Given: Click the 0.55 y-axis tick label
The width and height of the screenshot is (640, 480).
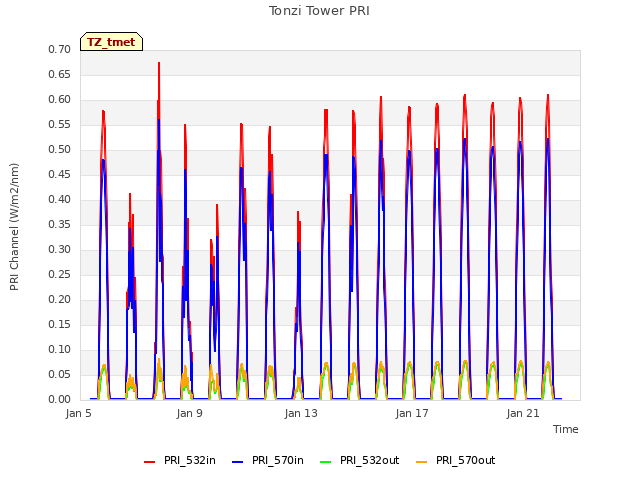Looking at the screenshot, I should [60, 124].
